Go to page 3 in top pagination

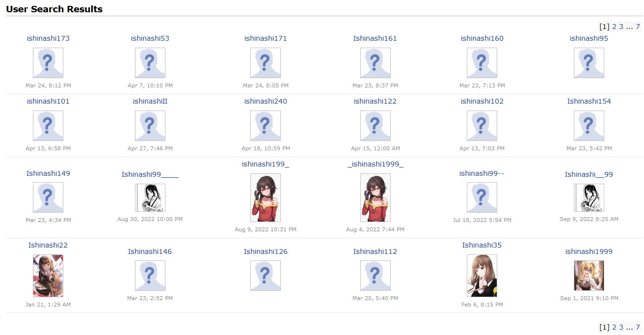point(621,27)
